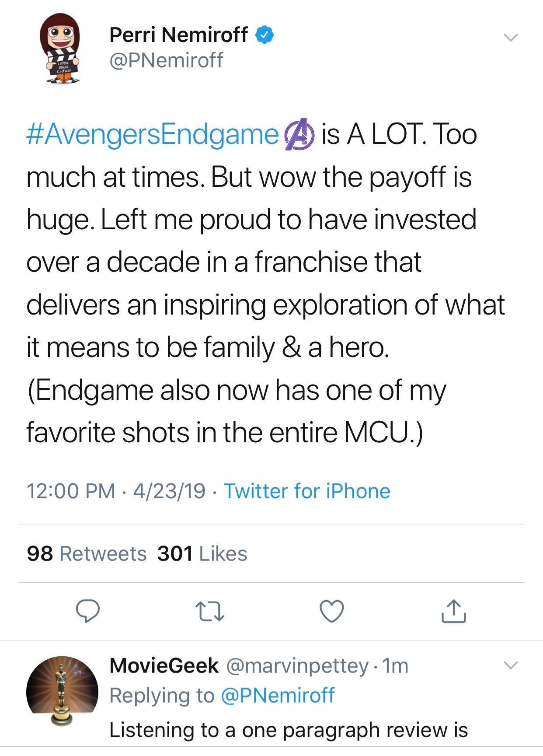This screenshot has height=756, width=543.
Task: Tap the reply speech bubble icon
Action: pos(88,611)
